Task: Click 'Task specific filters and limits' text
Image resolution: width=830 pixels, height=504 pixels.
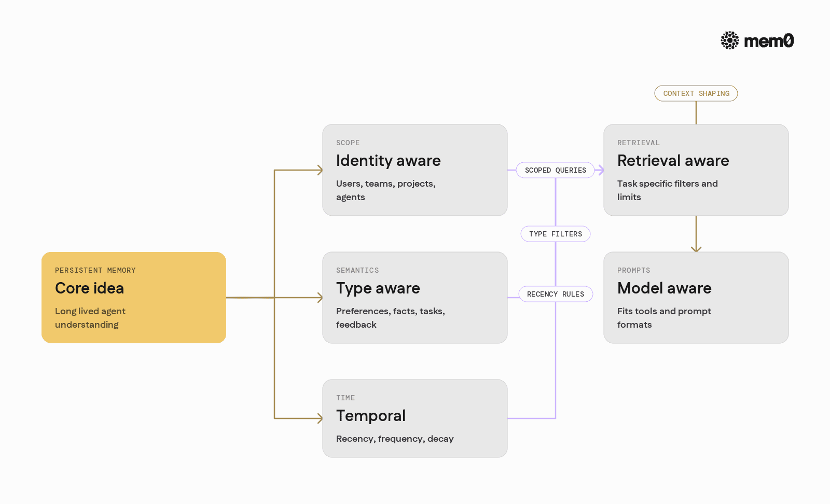Action: click(x=668, y=190)
